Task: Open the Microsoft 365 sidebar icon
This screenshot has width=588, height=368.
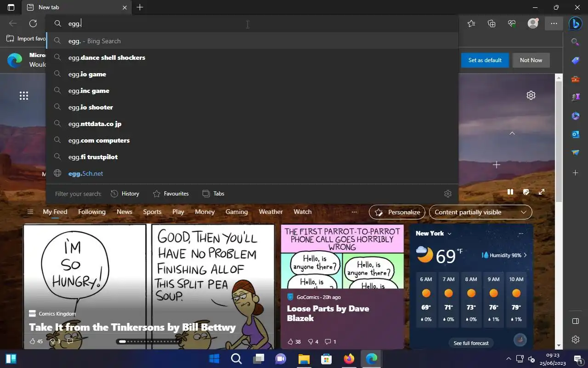Action: pyautogui.click(x=575, y=116)
